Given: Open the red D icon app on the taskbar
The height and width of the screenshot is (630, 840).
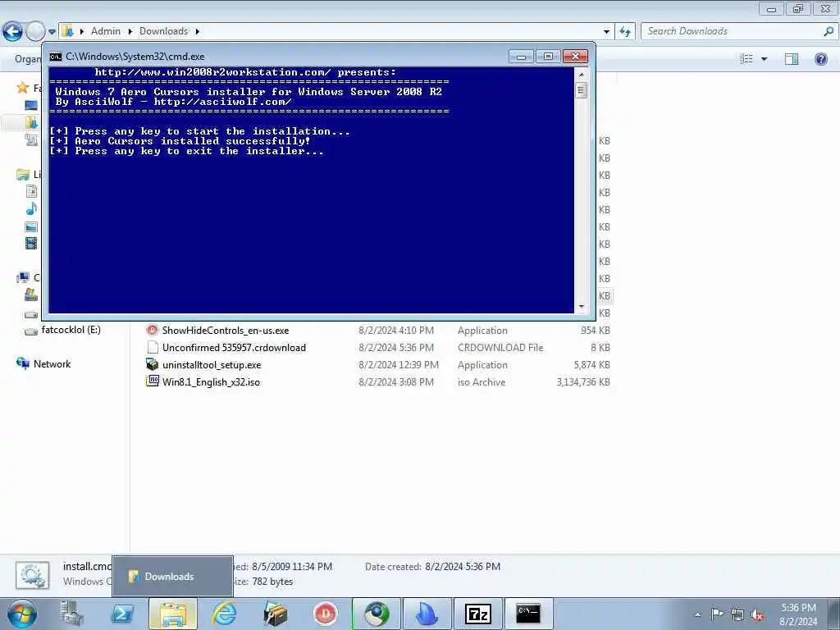Looking at the screenshot, I should [325, 614].
